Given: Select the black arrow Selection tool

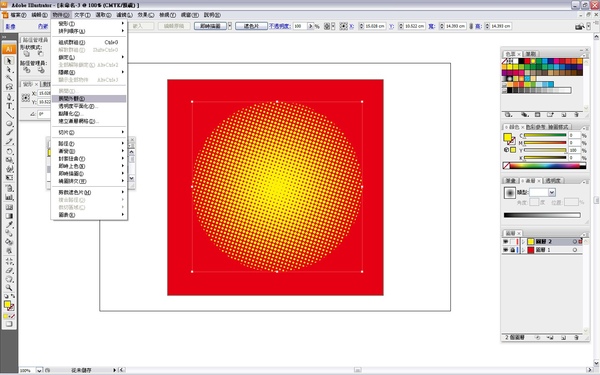Looking at the screenshot, I should (x=9, y=60).
